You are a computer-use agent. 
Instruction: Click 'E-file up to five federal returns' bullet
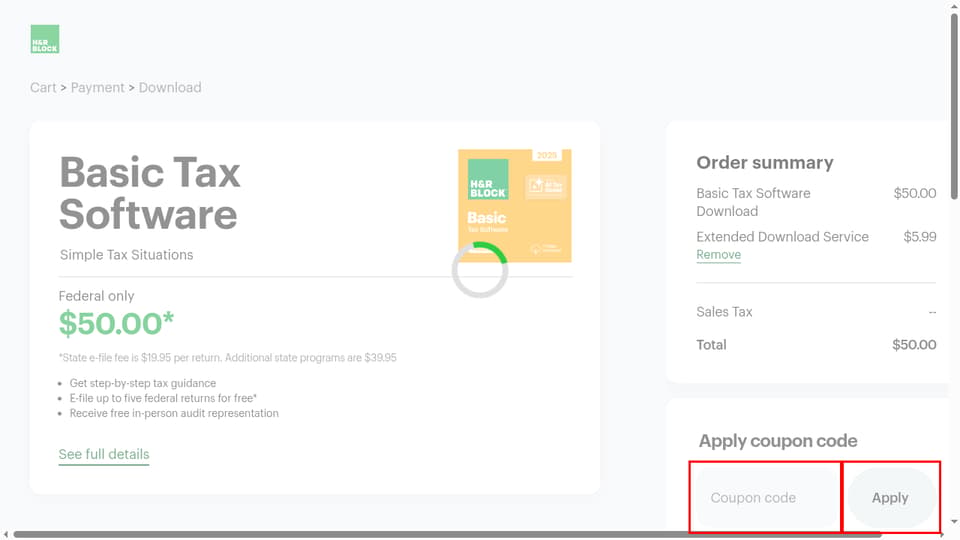pyautogui.click(x=163, y=399)
